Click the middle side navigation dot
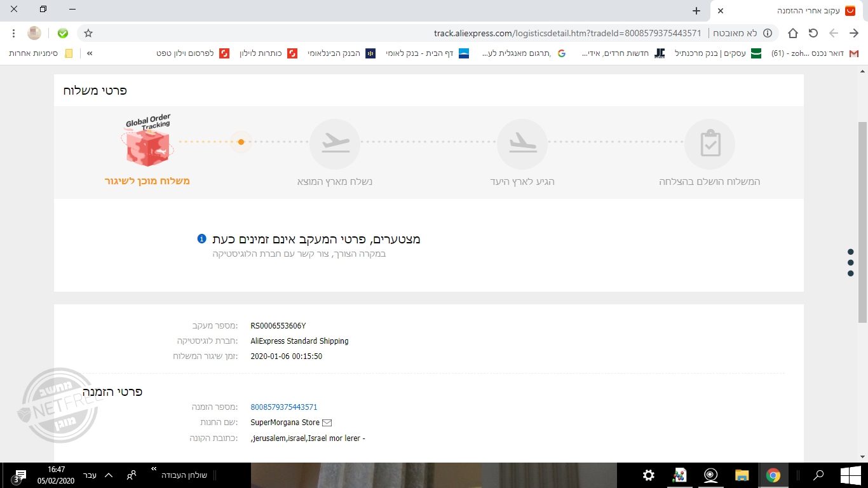 point(851,262)
